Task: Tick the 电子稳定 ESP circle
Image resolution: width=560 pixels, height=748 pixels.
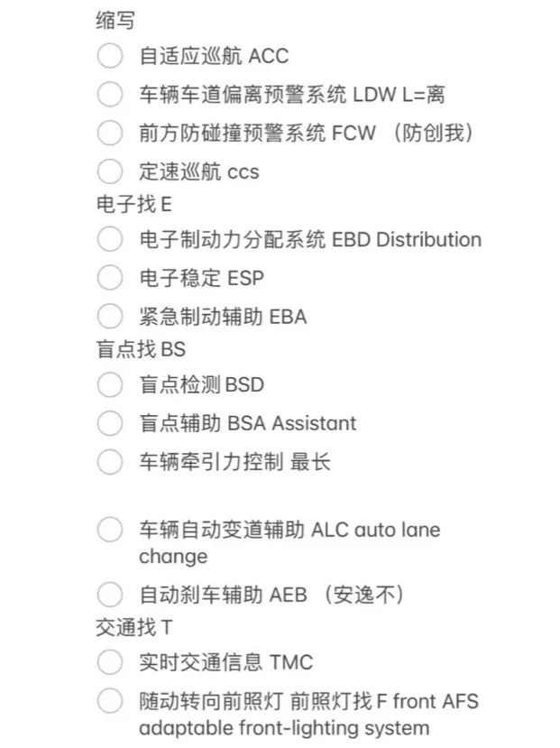Action: point(109,278)
